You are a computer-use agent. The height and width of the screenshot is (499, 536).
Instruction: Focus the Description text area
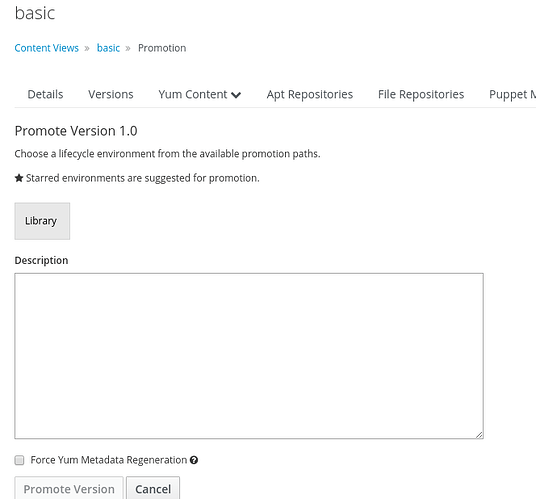click(x=249, y=356)
